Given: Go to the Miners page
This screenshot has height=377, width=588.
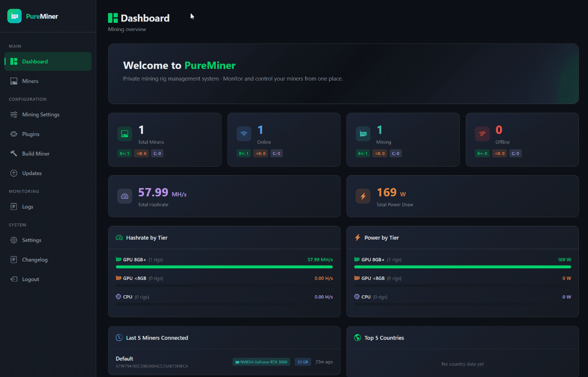Looking at the screenshot, I should pos(48,81).
